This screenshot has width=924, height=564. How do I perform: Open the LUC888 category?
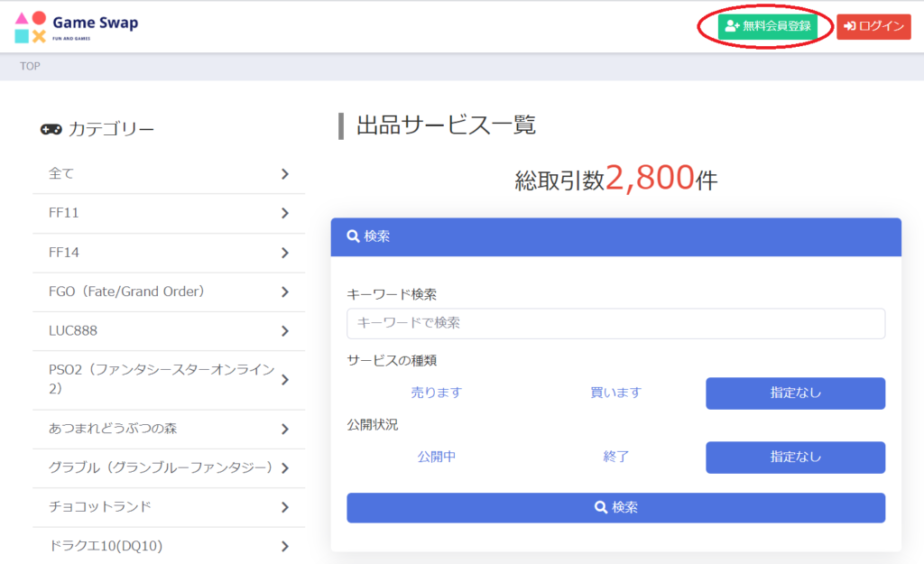coord(169,330)
